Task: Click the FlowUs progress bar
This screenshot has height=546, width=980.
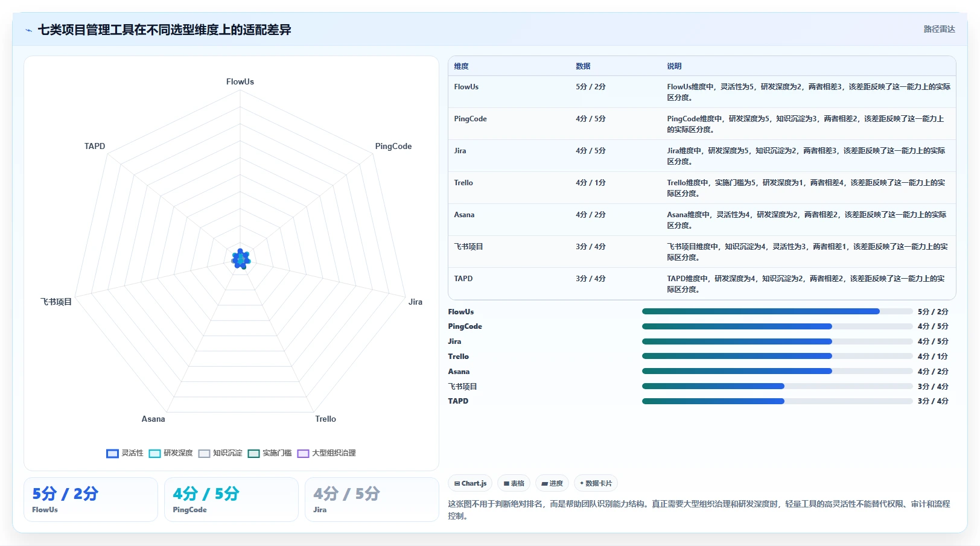Action: [777, 311]
